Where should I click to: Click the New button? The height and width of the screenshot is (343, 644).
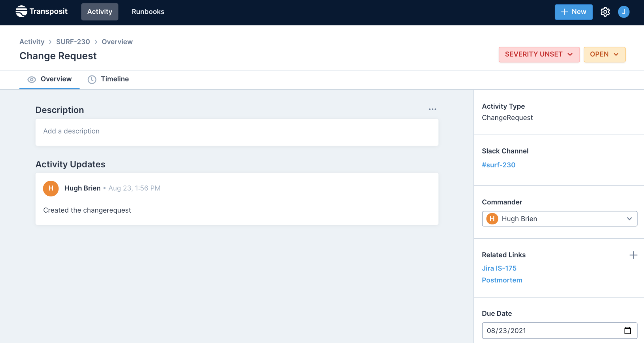coord(574,12)
